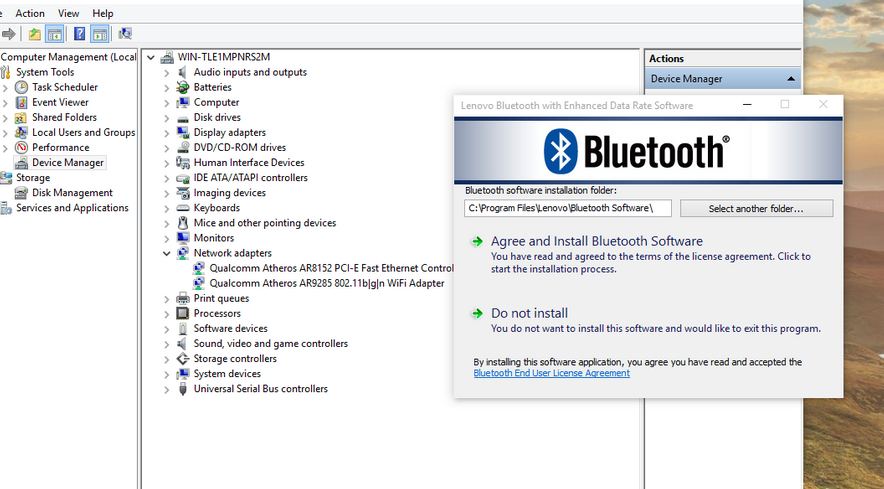The image size is (884, 489).
Task: Open the Help menu
Action: (103, 13)
